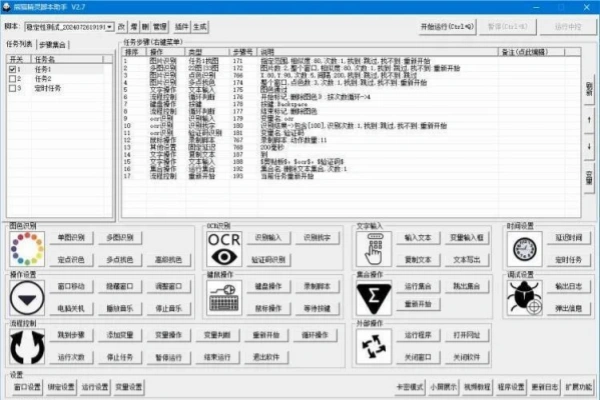Click the text input keypad hand icon
This screenshot has height=400, width=600.
(x=378, y=247)
